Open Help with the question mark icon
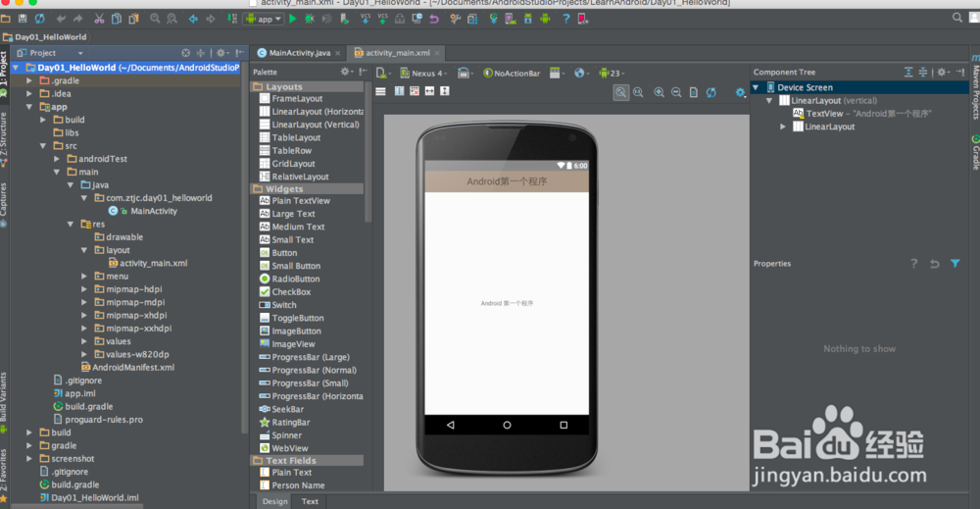This screenshot has width=980, height=509. [x=566, y=19]
